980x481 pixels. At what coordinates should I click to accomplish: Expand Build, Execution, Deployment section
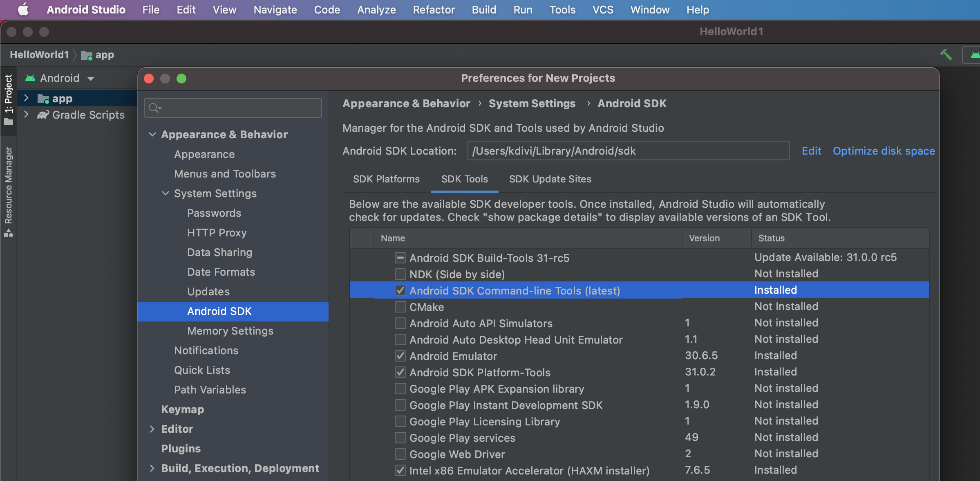coord(152,468)
